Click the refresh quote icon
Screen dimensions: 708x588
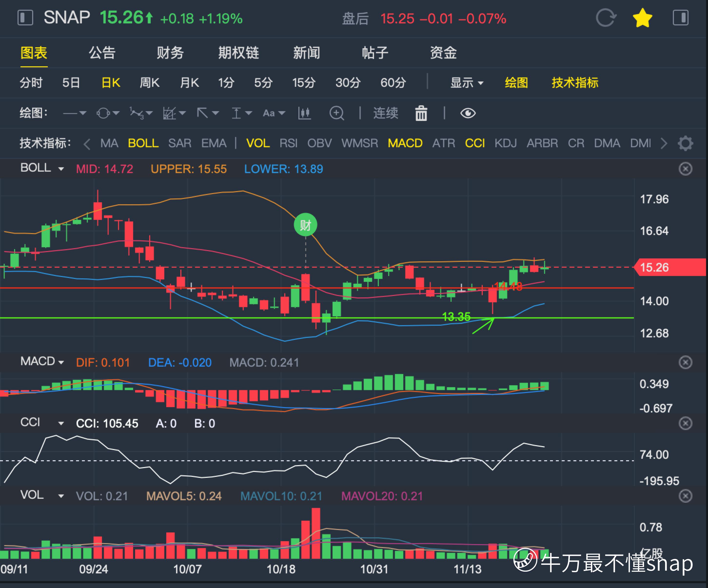606,18
